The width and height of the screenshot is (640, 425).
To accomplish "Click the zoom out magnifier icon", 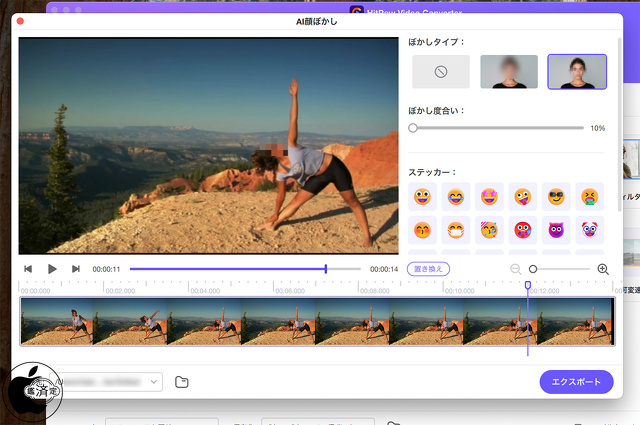I will point(515,269).
